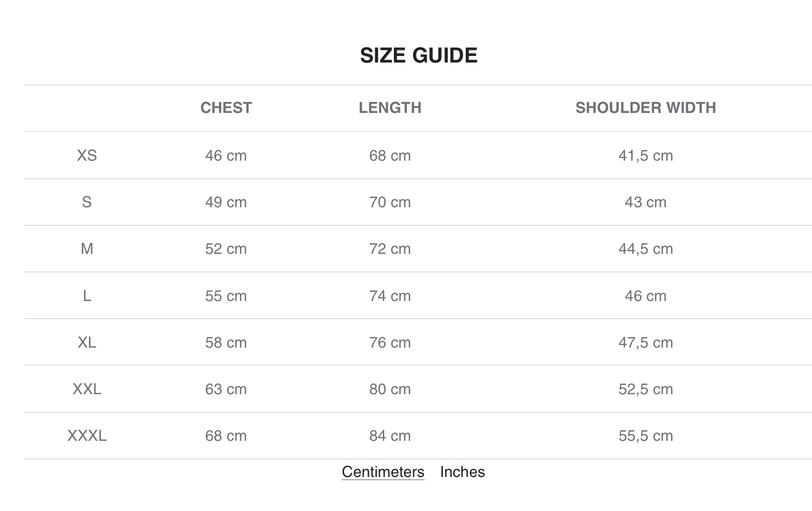Select the XXL size row label

87,389
